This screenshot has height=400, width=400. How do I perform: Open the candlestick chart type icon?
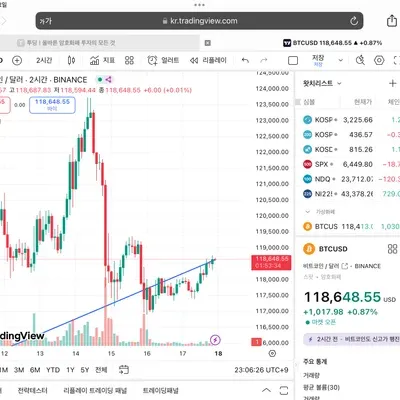pyautogui.click(x=71, y=60)
